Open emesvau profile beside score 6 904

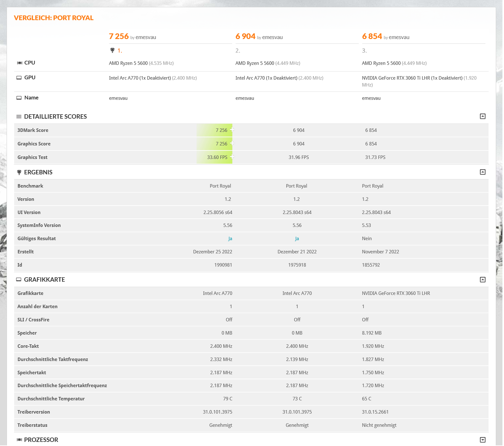[x=272, y=37]
